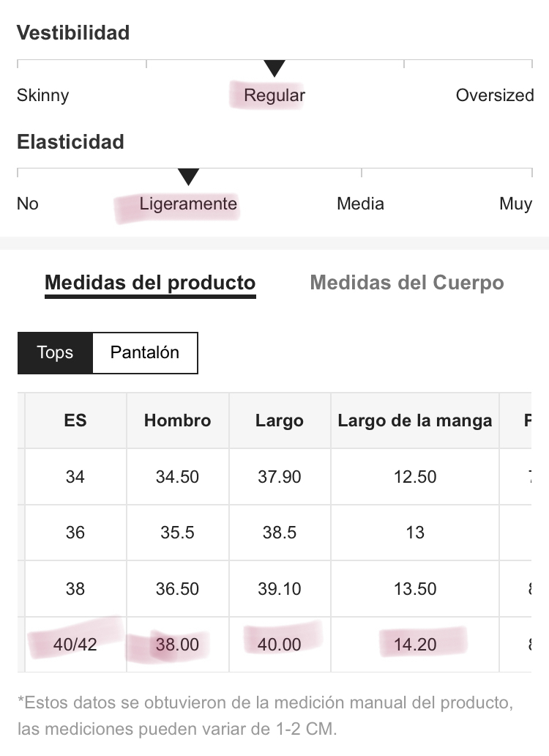Viewport: 549px width, 756px height.
Task: Select the size 36 row
Action: click(274, 533)
